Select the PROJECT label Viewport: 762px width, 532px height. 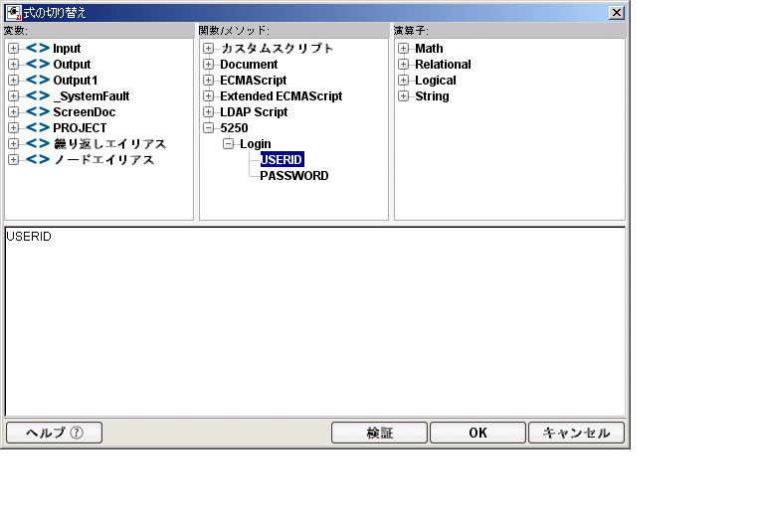(80, 127)
